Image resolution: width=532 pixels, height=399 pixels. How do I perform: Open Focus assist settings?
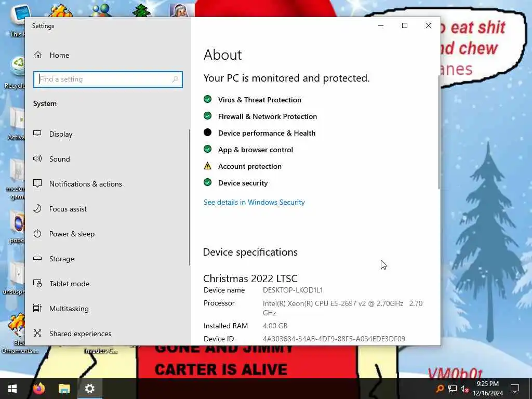[x=108, y=209]
